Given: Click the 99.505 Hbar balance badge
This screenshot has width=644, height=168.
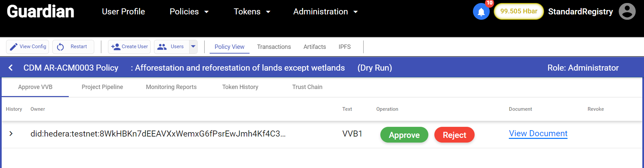Looking at the screenshot, I should (519, 11).
